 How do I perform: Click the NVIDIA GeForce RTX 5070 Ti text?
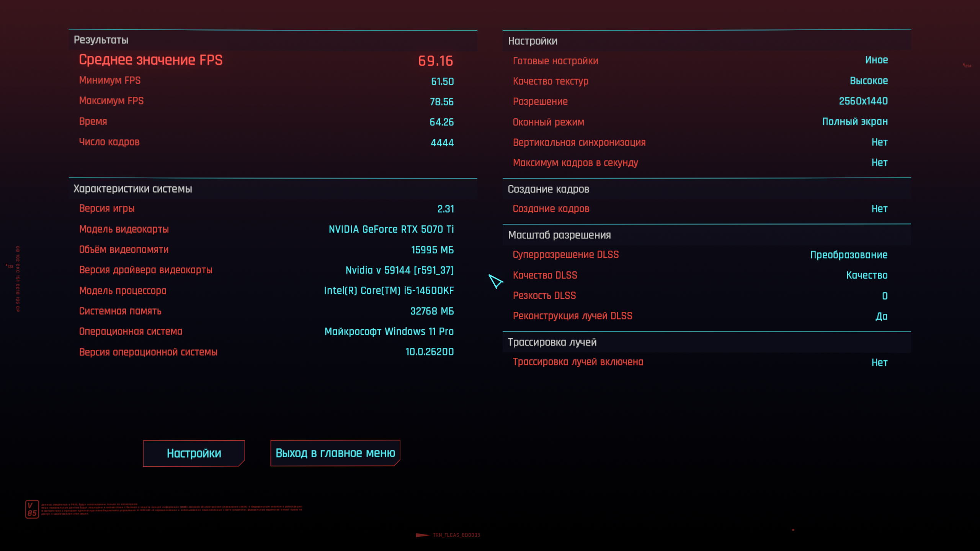391,229
